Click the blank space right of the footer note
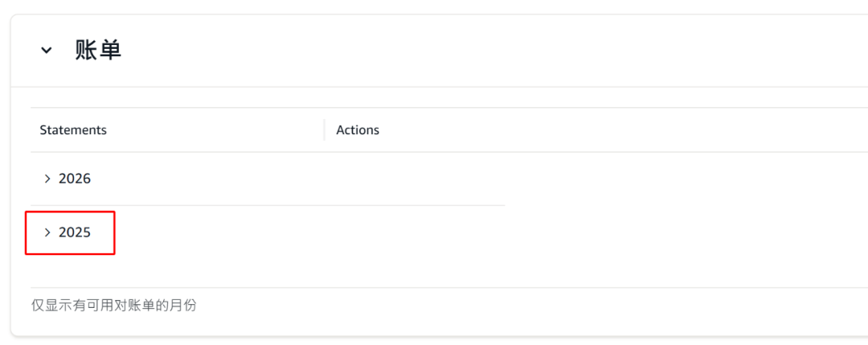This screenshot has width=868, height=345. click(522, 306)
